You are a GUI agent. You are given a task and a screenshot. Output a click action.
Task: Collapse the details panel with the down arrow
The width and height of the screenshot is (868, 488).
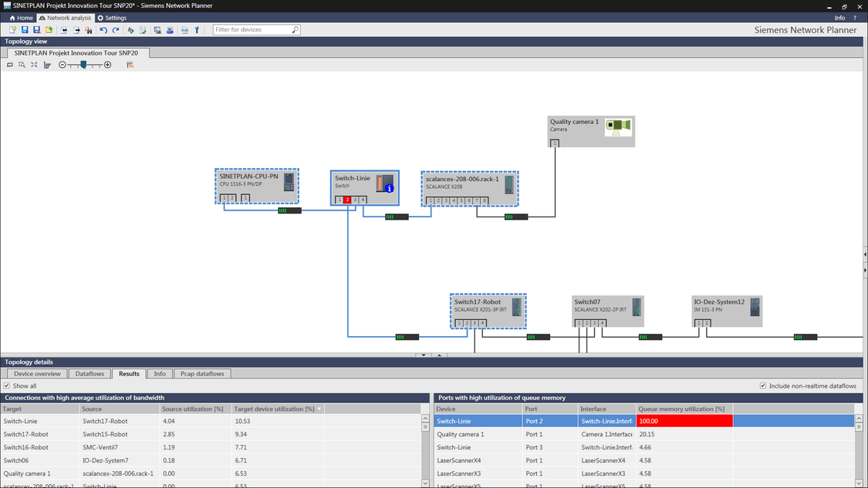coord(424,355)
